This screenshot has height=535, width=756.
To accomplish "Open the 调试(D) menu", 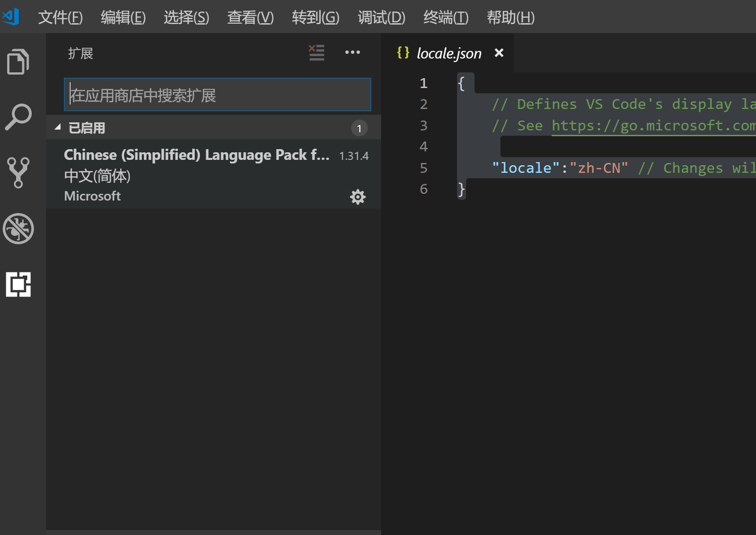I will 381,17.
